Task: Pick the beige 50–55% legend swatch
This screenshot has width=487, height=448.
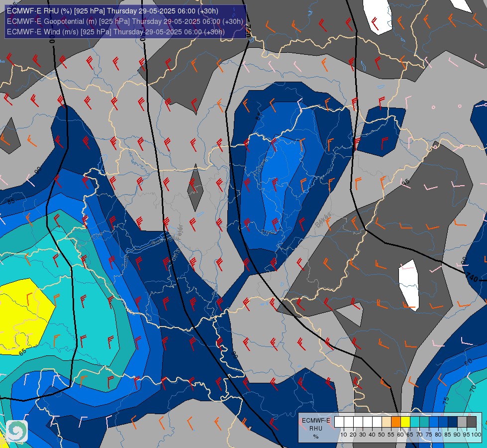Action: 387,422
